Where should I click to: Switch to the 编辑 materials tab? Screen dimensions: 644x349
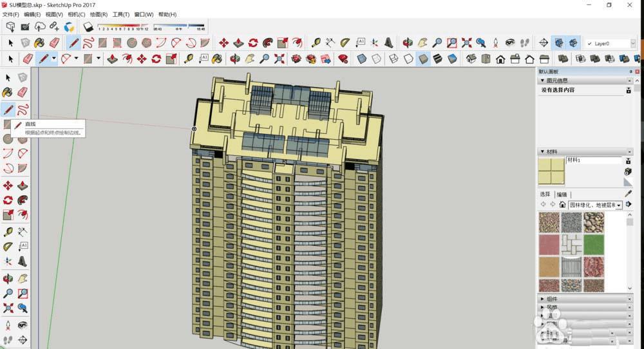[x=562, y=194]
